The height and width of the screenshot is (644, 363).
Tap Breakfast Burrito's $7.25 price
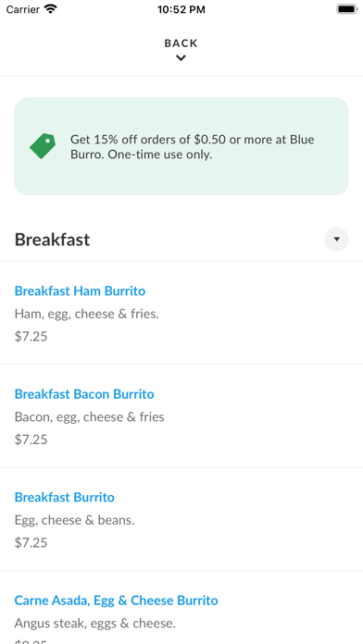pos(31,542)
